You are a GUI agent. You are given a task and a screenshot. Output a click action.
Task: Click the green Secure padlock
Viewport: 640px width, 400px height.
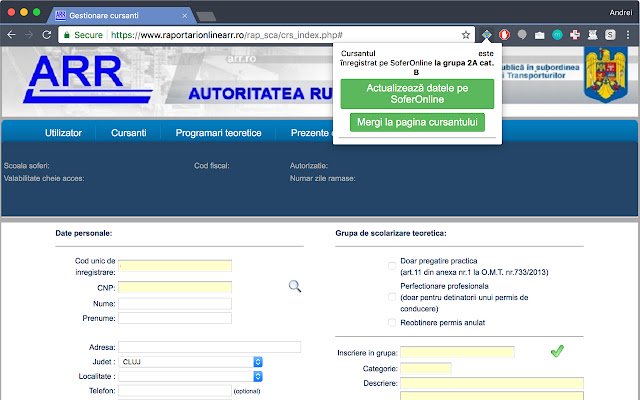(x=67, y=35)
